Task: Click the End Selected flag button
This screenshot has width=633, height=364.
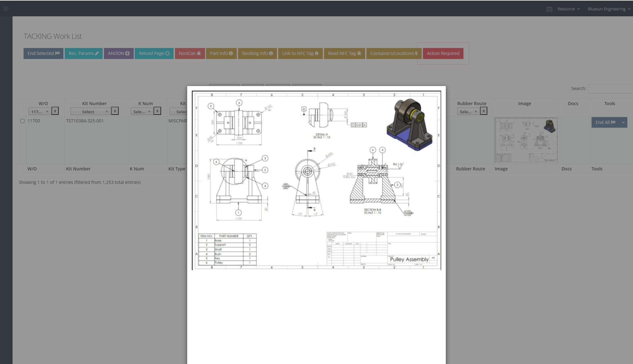Action: coord(43,53)
